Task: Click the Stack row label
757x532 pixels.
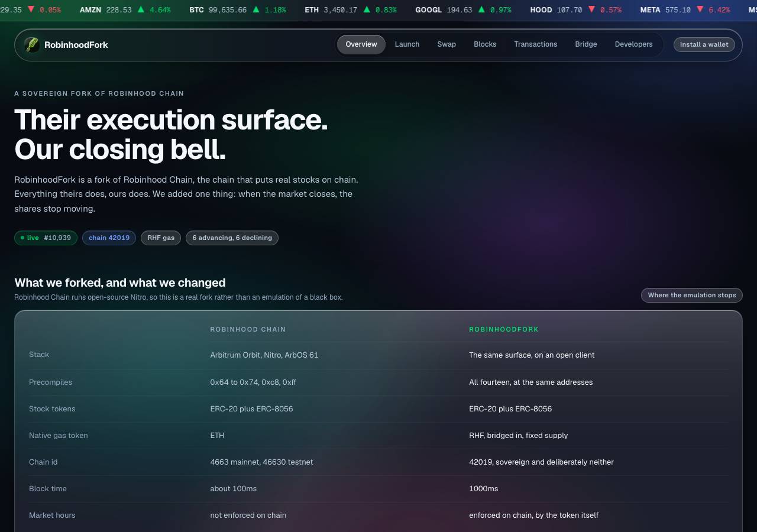Action: 39,355
